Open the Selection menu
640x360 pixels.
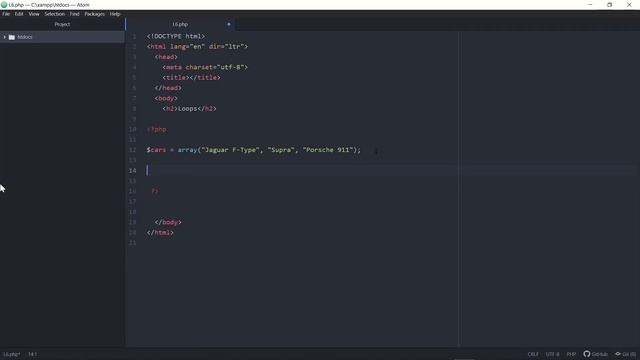(x=55, y=14)
